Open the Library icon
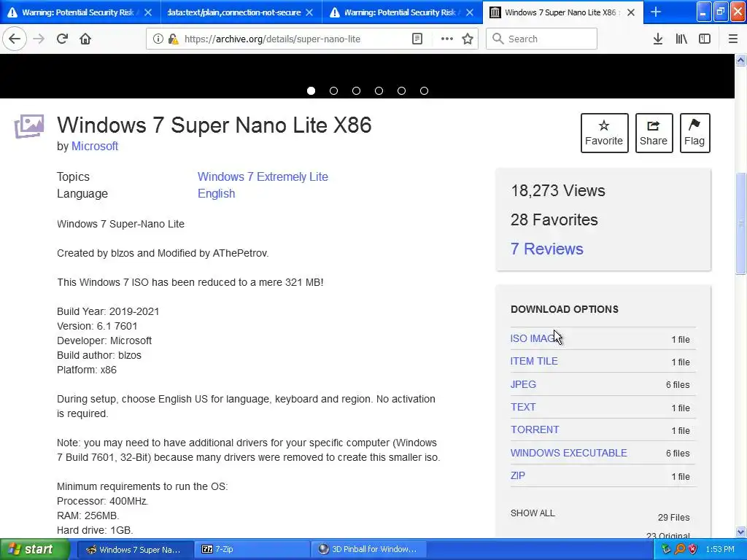The height and width of the screenshot is (560, 747). tap(681, 39)
